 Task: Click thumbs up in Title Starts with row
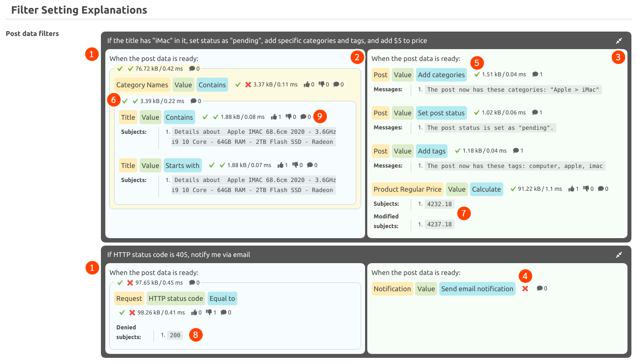pyautogui.click(x=280, y=165)
